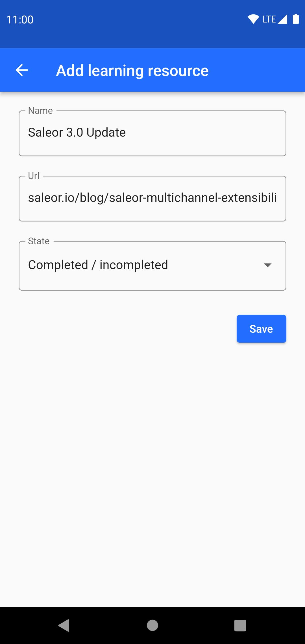Select 'Completed / incompleted' value

click(98, 265)
